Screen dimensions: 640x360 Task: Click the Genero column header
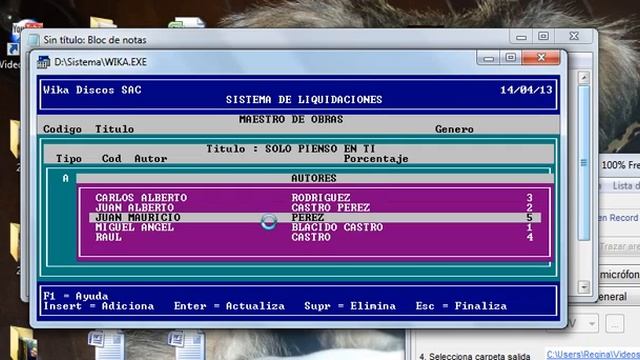pos(454,129)
